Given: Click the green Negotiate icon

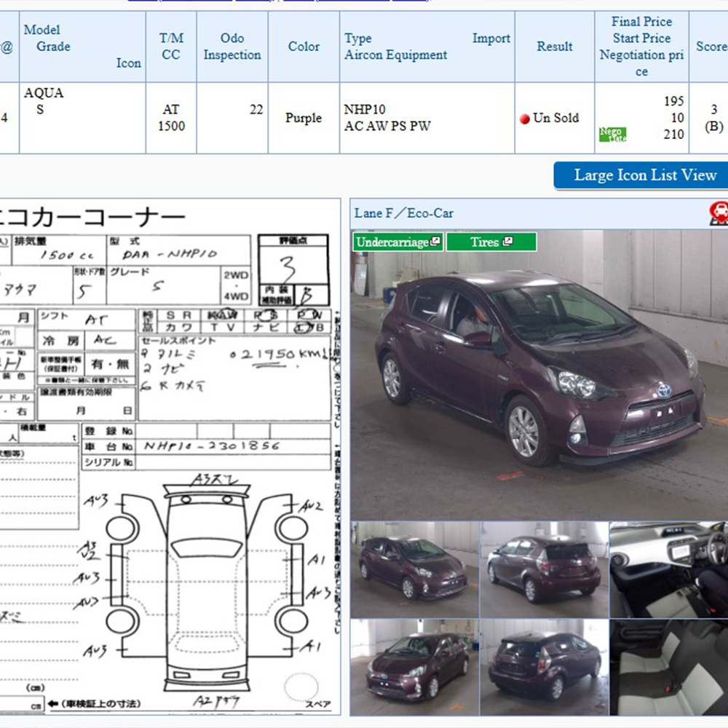Looking at the screenshot, I should (612, 135).
